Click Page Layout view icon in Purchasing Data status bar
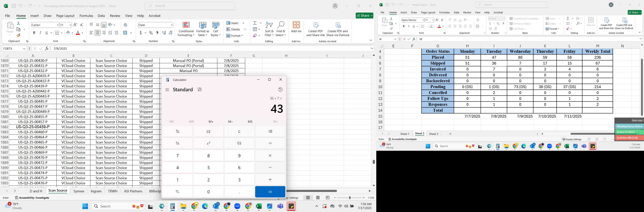The width and height of the screenshot is (644, 212). (x=318, y=197)
